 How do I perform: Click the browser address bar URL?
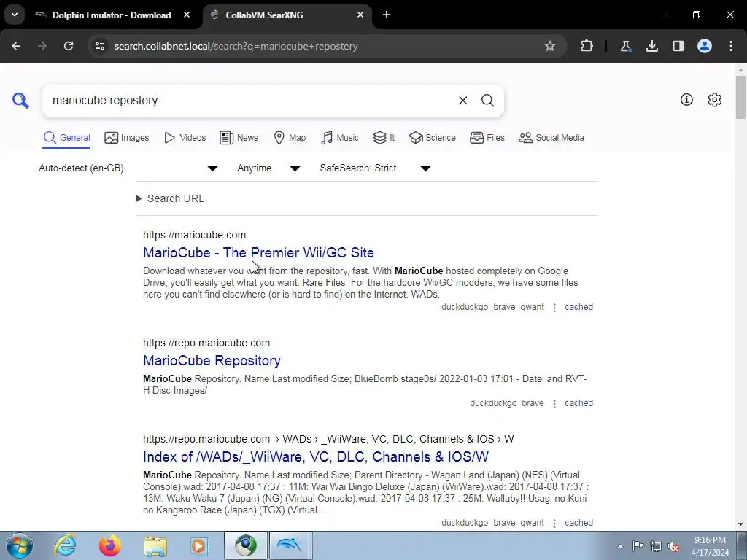pos(236,46)
